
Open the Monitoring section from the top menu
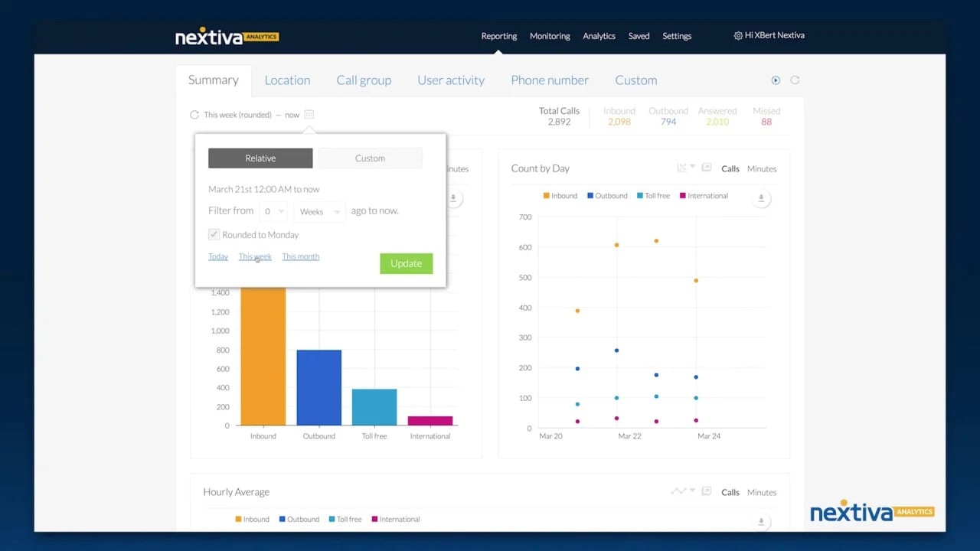pos(550,36)
